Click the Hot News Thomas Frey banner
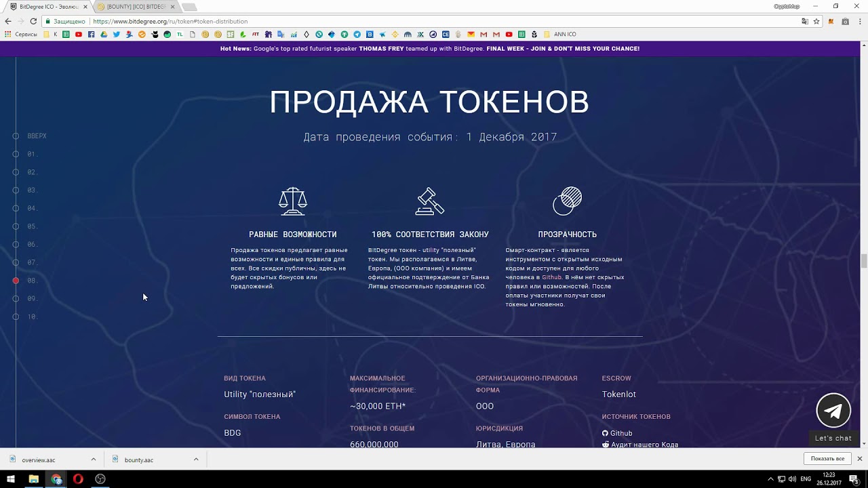 (x=430, y=49)
